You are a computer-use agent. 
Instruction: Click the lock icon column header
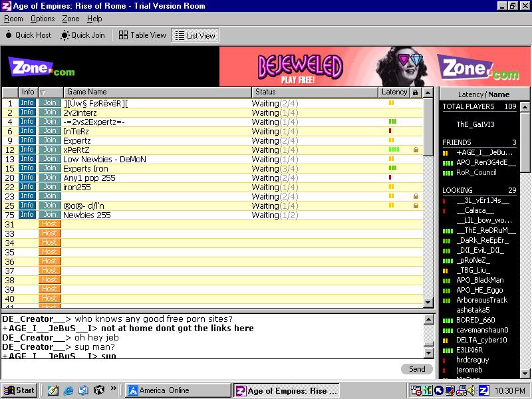(415, 92)
